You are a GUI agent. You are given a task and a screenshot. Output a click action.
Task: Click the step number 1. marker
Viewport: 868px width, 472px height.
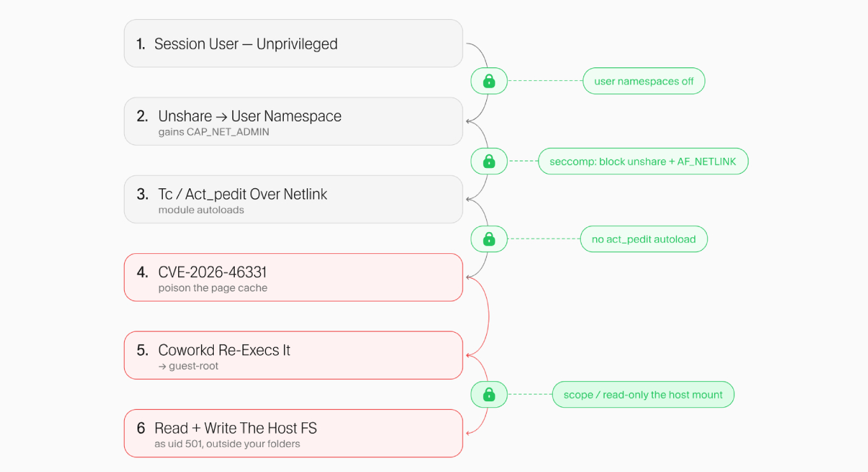tap(141, 44)
